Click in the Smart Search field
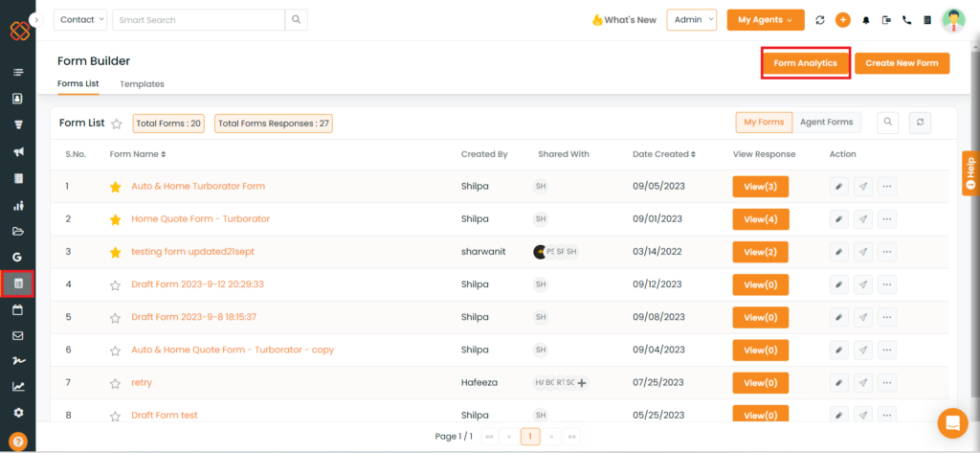 [199, 20]
